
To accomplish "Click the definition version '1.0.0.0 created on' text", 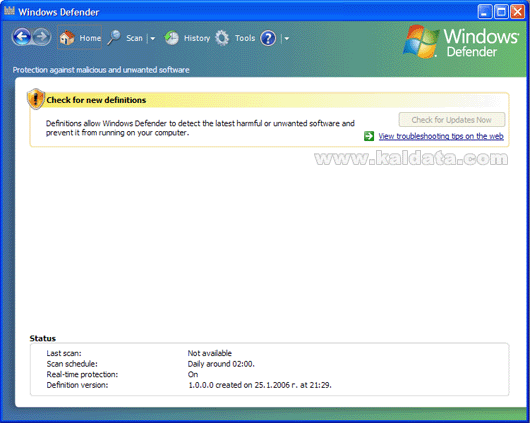I will pos(260,385).
